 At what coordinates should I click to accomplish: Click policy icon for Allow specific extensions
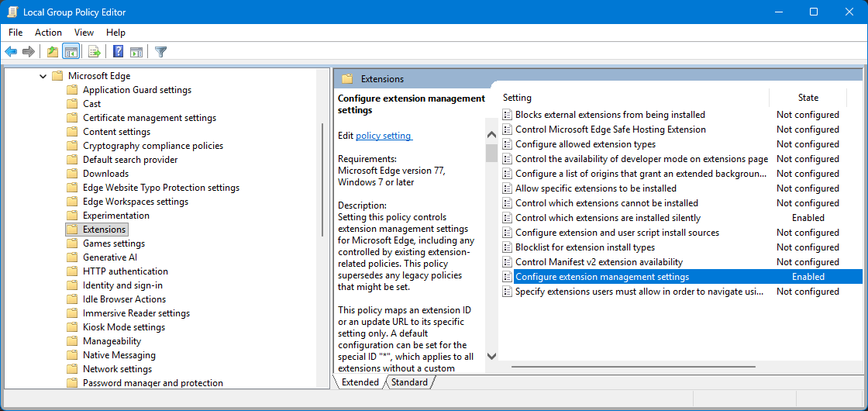507,188
